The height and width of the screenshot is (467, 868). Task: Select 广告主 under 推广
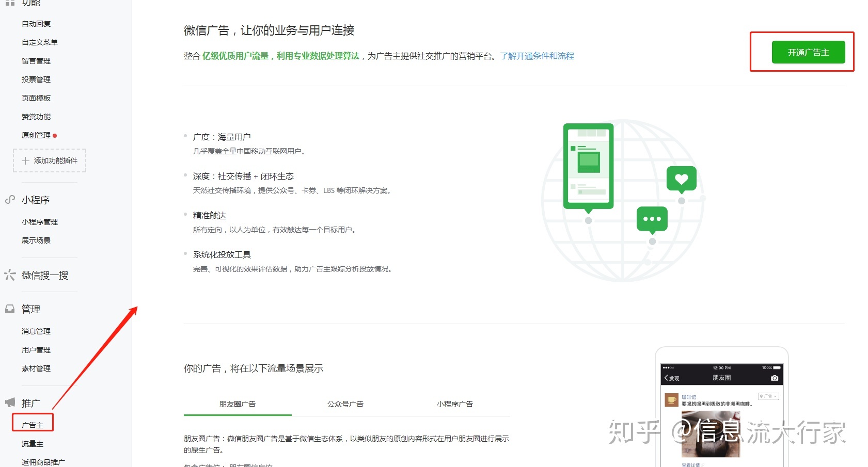pyautogui.click(x=33, y=425)
